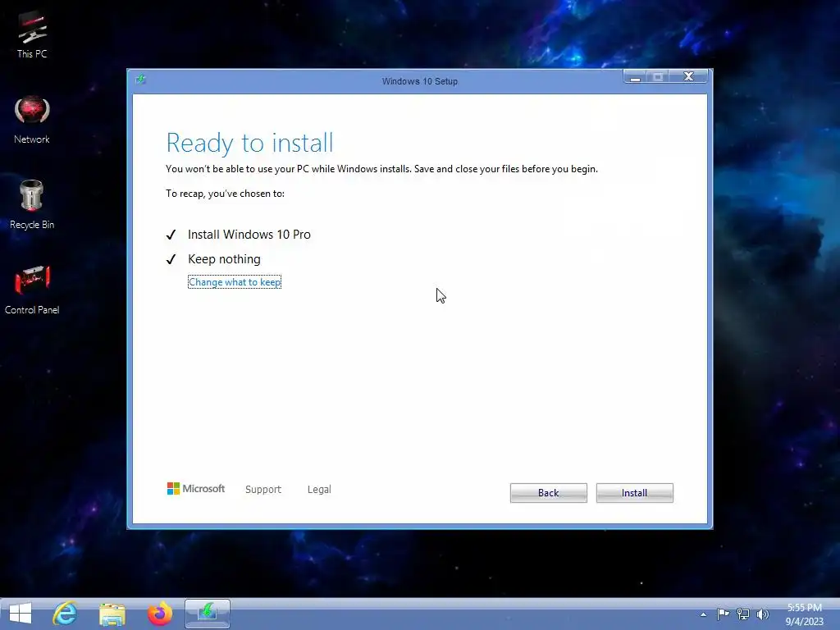The width and height of the screenshot is (840, 630).
Task: Click the Microsoft logo
Action: 195,489
